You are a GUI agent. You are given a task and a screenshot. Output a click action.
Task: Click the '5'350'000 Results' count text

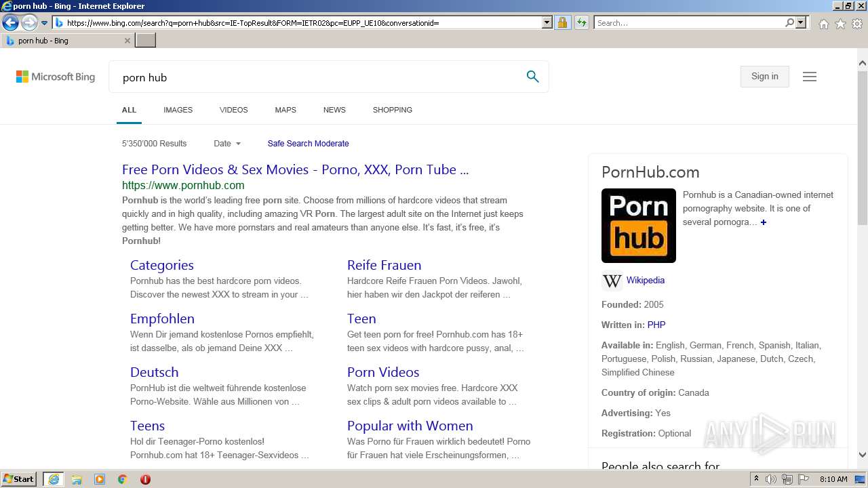[154, 144]
